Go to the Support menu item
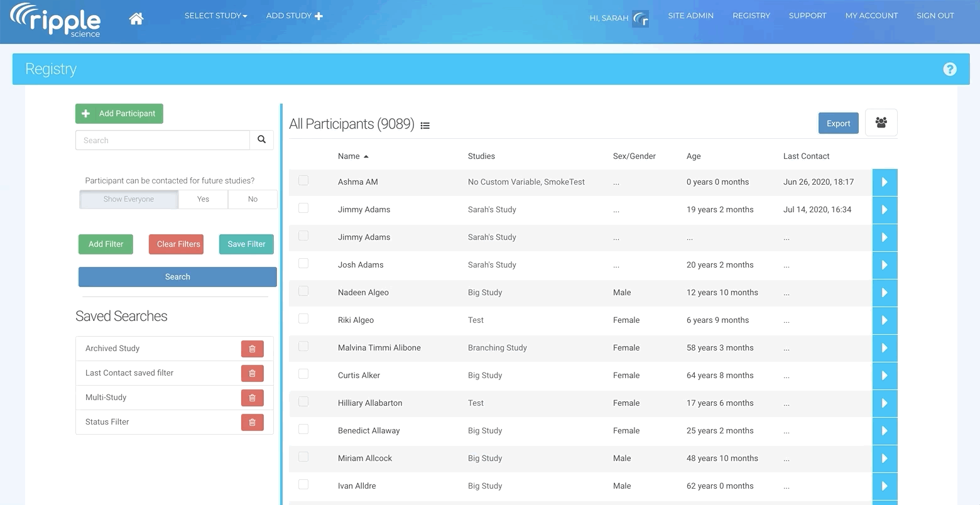Image resolution: width=980 pixels, height=505 pixels. coord(807,16)
